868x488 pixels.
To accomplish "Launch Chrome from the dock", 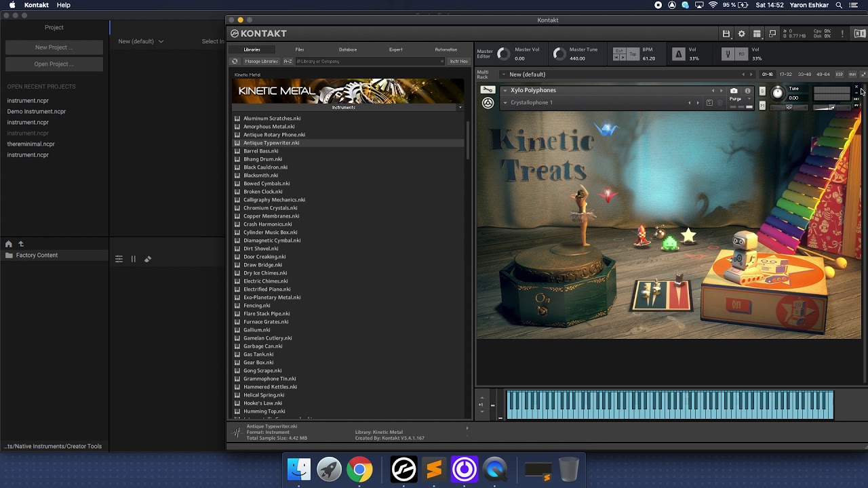I will point(359,469).
